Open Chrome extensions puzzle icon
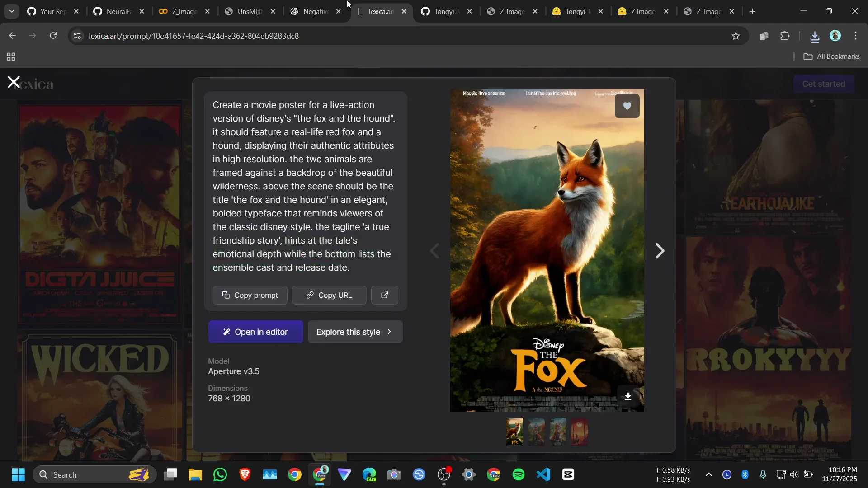The width and height of the screenshot is (868, 488). click(785, 36)
